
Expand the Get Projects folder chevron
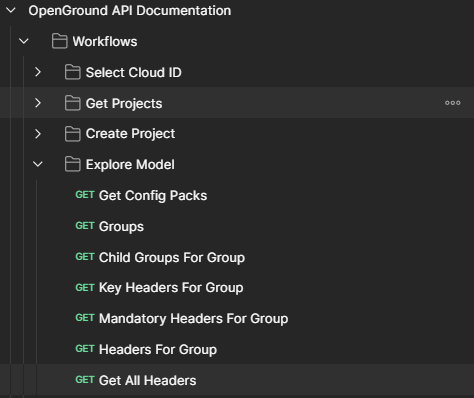pos(38,103)
